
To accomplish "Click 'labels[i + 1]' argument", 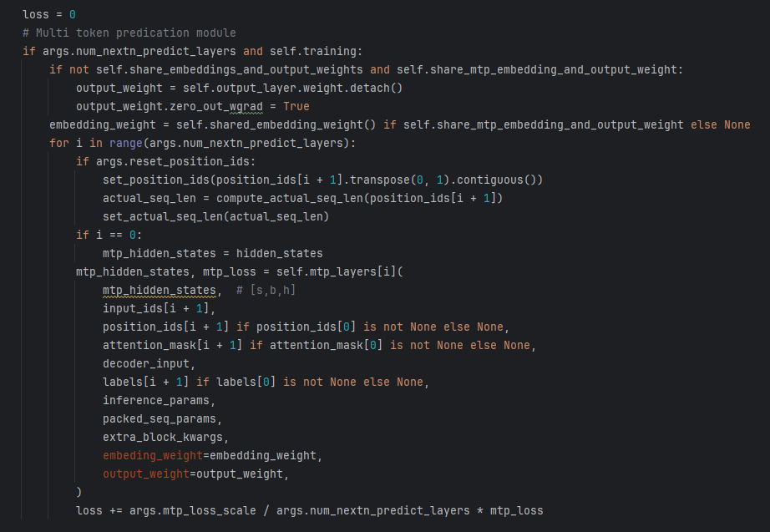I will click(x=146, y=383).
